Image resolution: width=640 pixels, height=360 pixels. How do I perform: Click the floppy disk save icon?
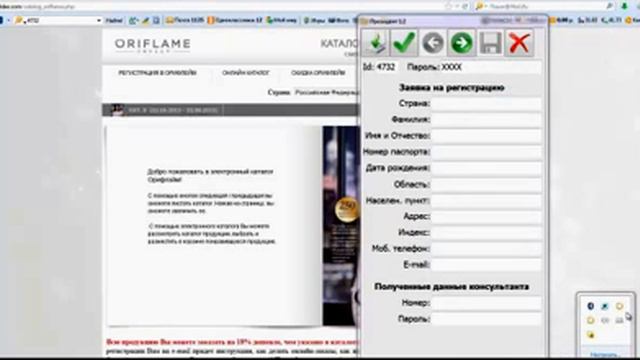coord(490,43)
